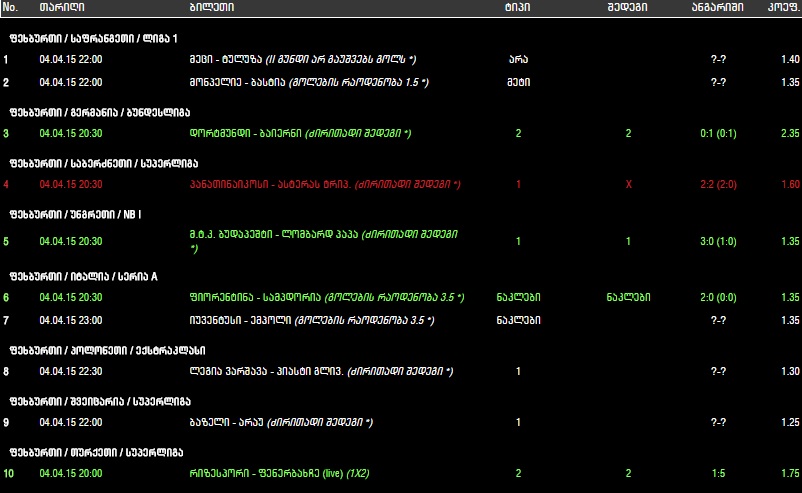Select group heading "ფეხბურთი / პოლონეთი / ექსტრაკლასი"
This screenshot has width=802, height=493.
[107, 350]
